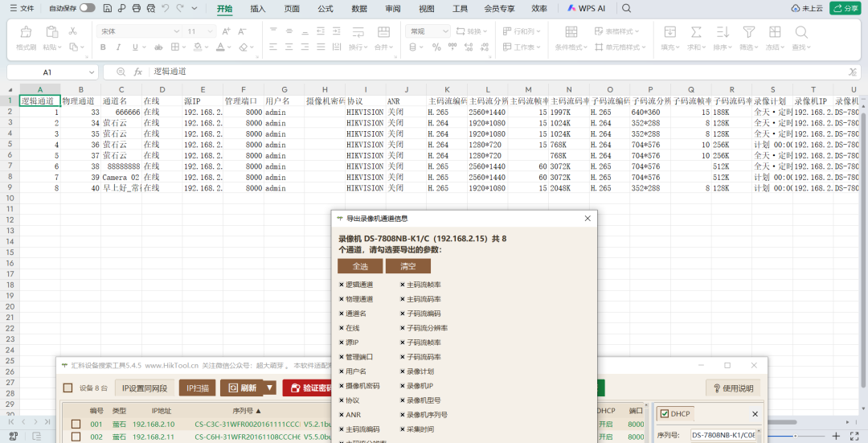868x443 pixels.
Task: Click the percent style icon
Action: (x=436, y=47)
